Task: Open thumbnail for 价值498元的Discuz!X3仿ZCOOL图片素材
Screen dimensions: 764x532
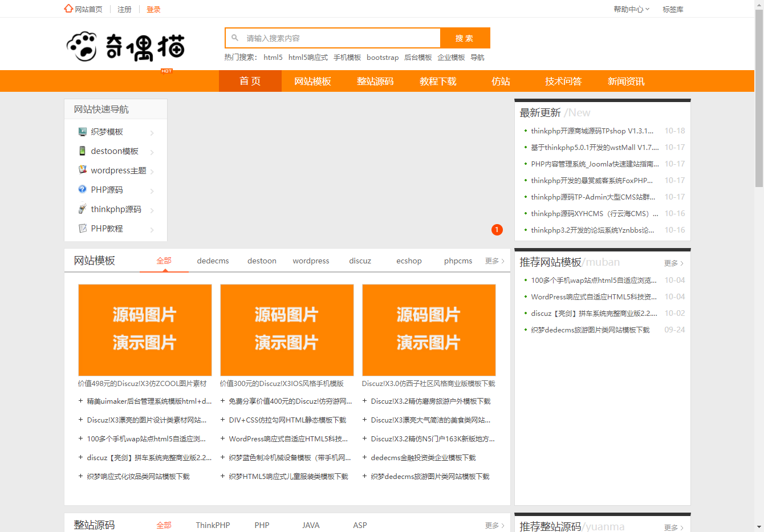Action: (145, 330)
